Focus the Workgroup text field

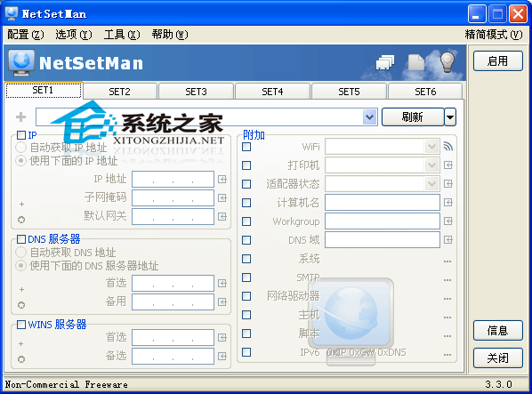click(x=383, y=221)
